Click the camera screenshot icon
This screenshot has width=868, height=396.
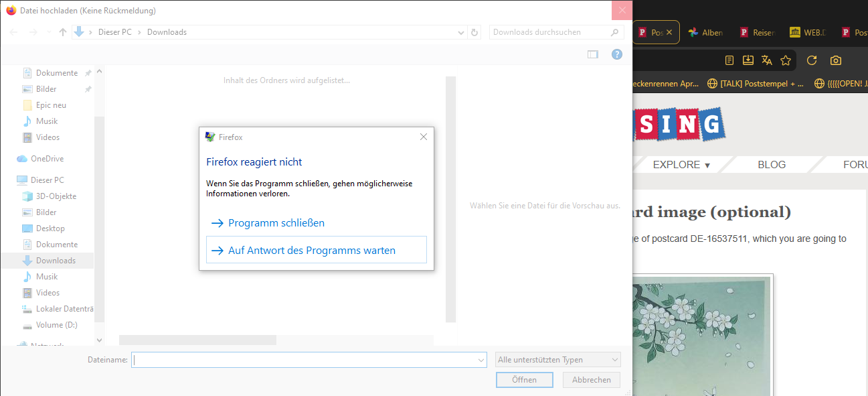(836, 60)
